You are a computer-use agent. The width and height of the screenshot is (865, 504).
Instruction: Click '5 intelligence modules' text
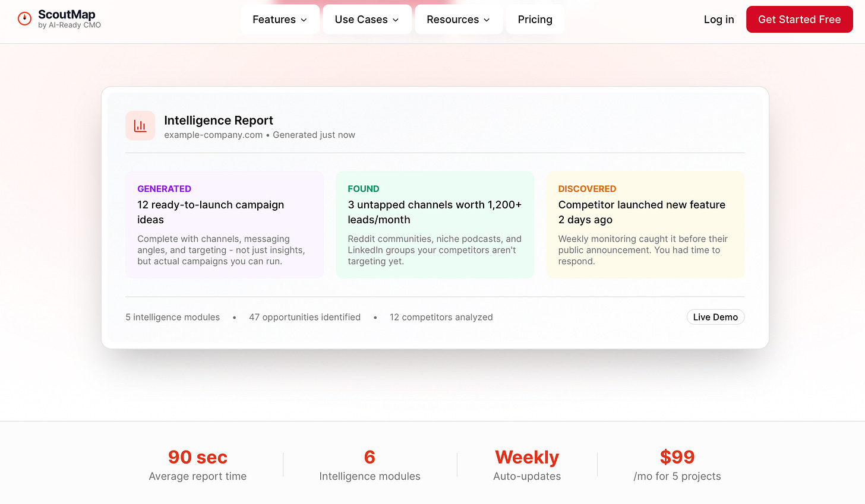172,317
